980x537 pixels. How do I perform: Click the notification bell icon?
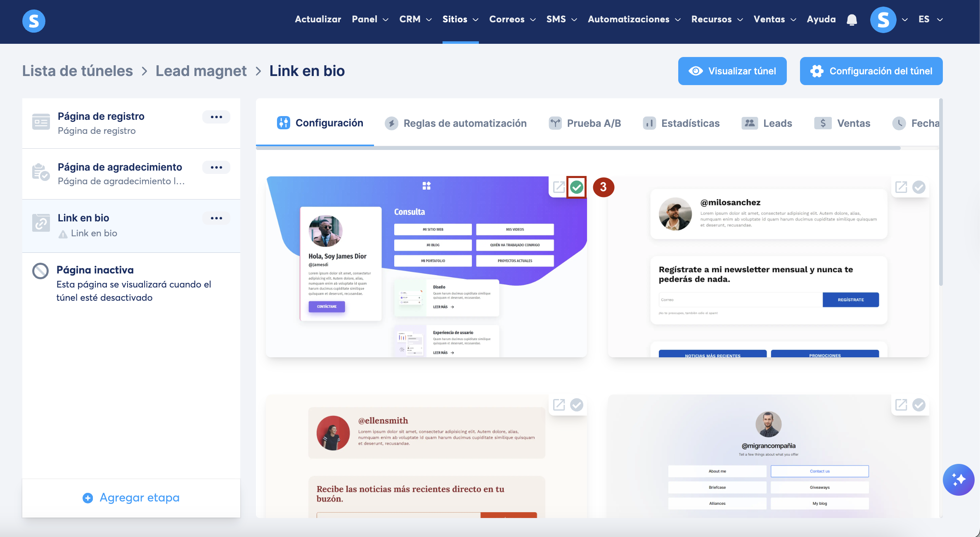852,19
